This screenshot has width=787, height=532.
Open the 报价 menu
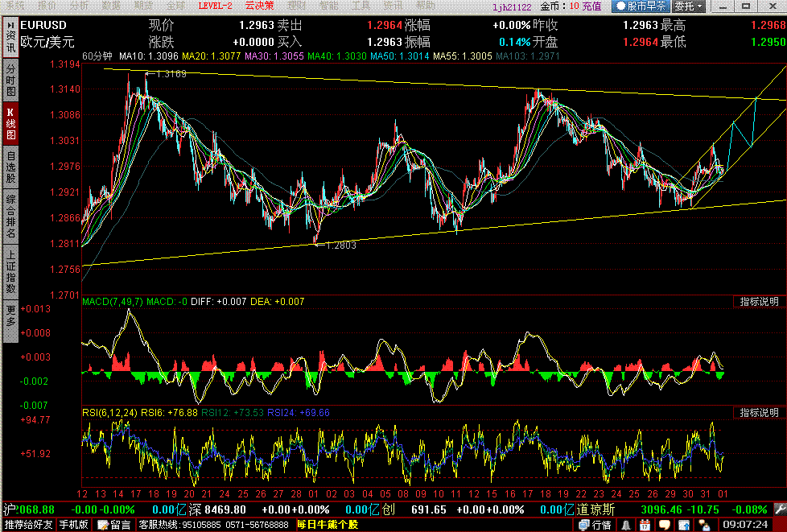pyautogui.click(x=47, y=6)
